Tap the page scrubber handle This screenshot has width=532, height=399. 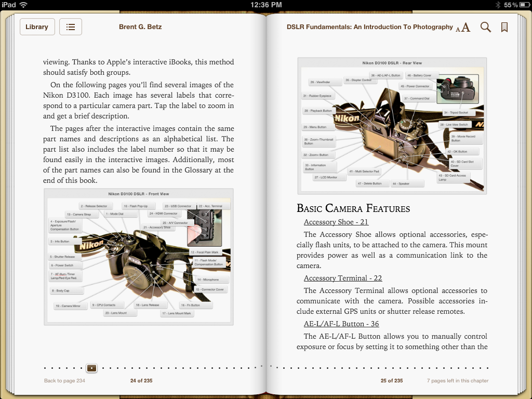(x=91, y=368)
